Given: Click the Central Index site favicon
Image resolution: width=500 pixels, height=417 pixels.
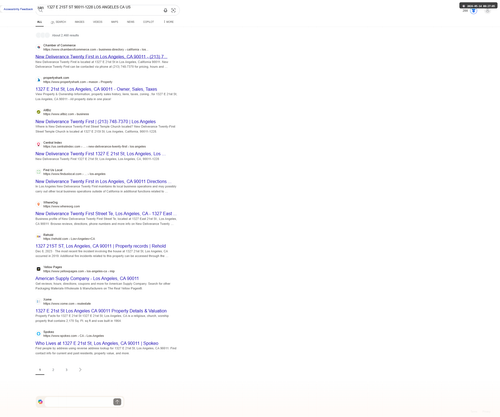Looking at the screenshot, I should pyautogui.click(x=38, y=144).
